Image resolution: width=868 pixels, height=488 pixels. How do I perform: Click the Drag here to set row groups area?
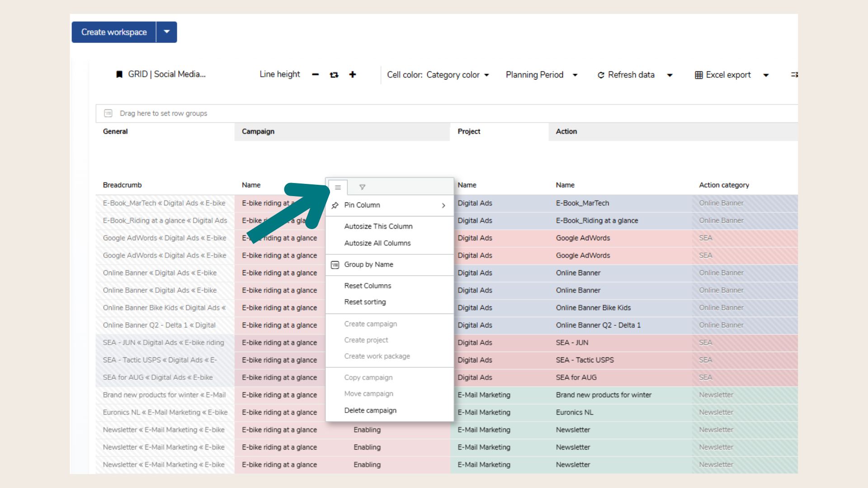pos(163,113)
